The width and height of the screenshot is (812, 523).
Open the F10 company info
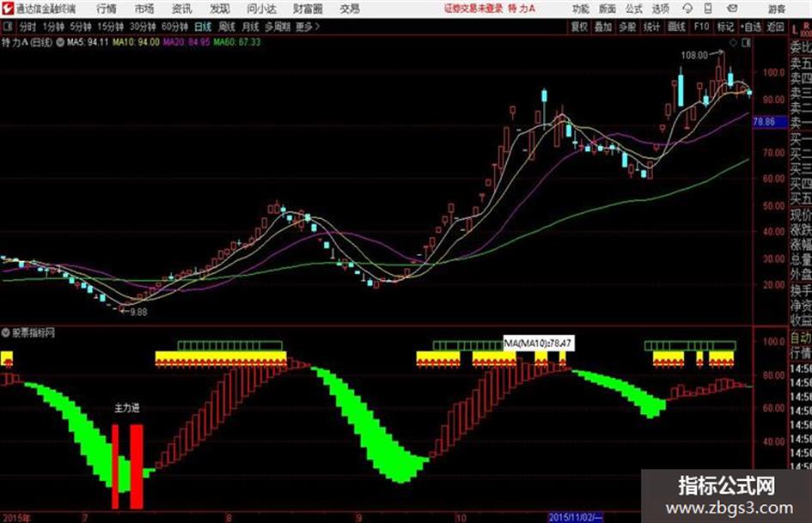click(x=701, y=27)
